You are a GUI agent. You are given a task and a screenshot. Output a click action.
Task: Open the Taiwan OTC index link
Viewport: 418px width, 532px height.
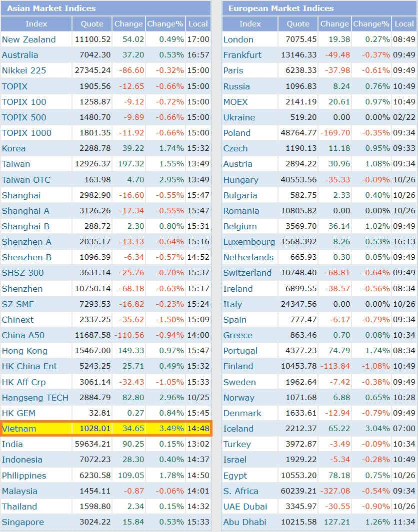(26, 180)
